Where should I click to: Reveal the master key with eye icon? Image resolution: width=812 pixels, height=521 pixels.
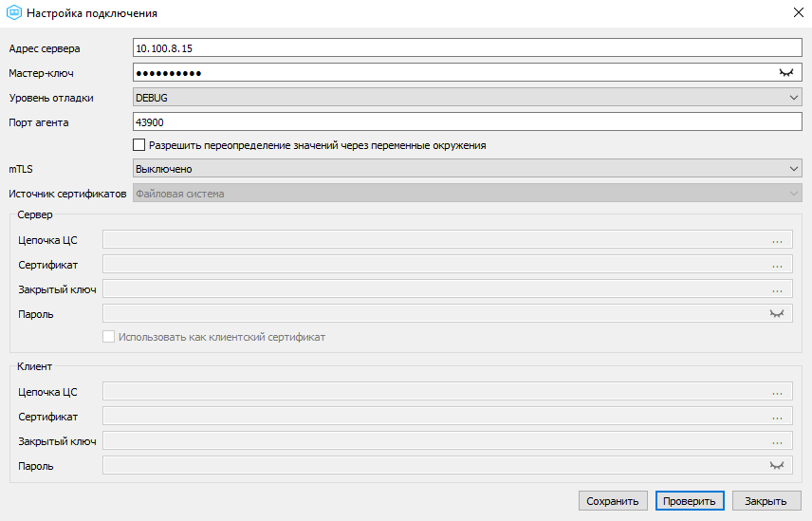[x=786, y=73]
